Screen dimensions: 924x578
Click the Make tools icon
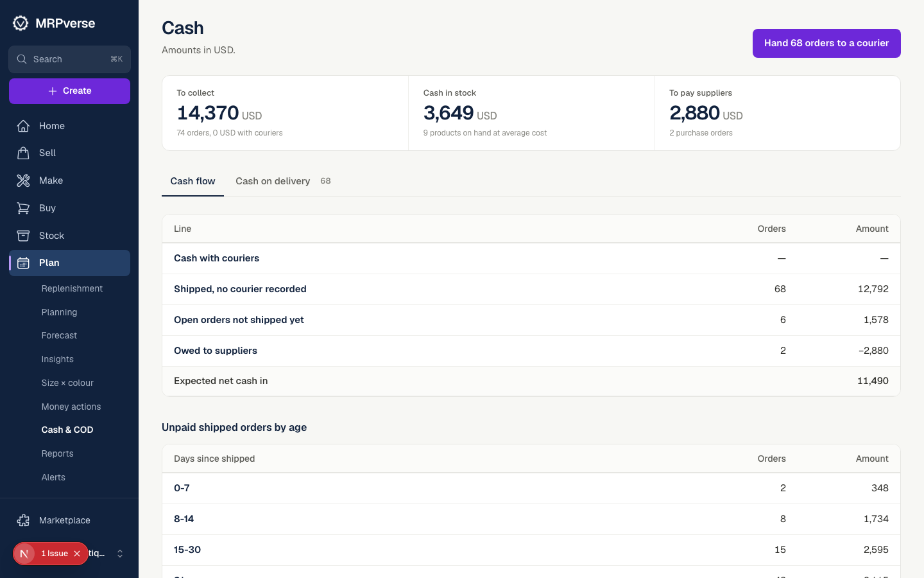click(23, 180)
